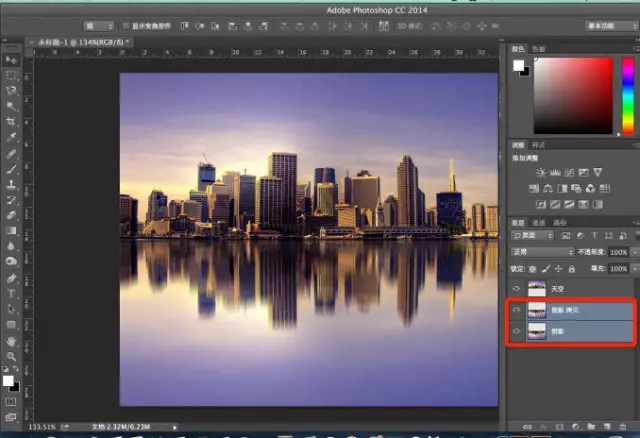This screenshot has height=438, width=640.
Task: Enable the 显示变换控件 checkbox
Action: coord(125,25)
